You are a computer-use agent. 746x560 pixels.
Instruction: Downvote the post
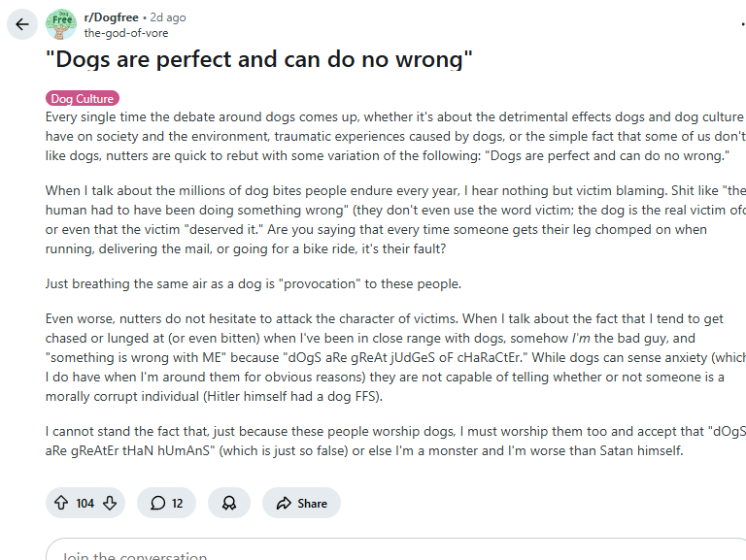click(110, 503)
